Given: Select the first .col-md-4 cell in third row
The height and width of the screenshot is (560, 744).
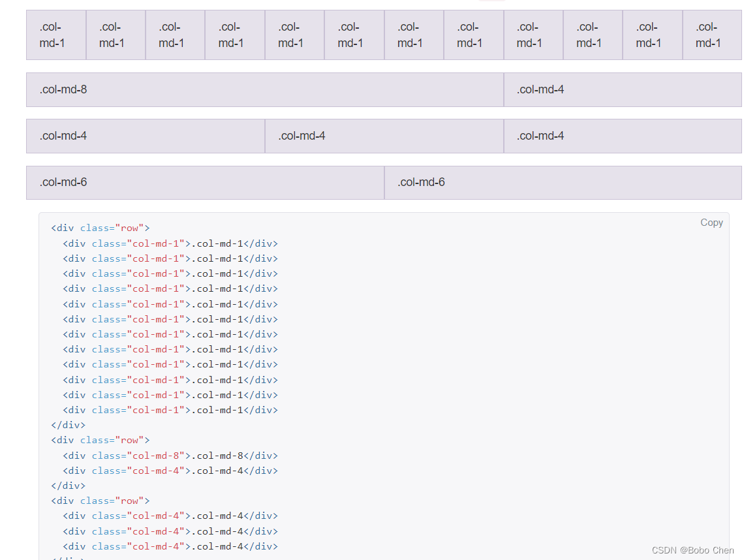Looking at the screenshot, I should point(145,136).
